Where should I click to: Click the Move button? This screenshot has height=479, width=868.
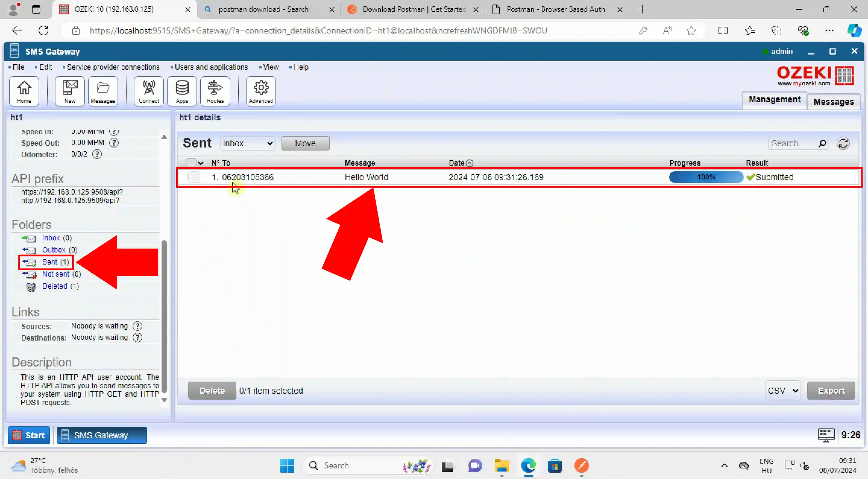(x=305, y=143)
